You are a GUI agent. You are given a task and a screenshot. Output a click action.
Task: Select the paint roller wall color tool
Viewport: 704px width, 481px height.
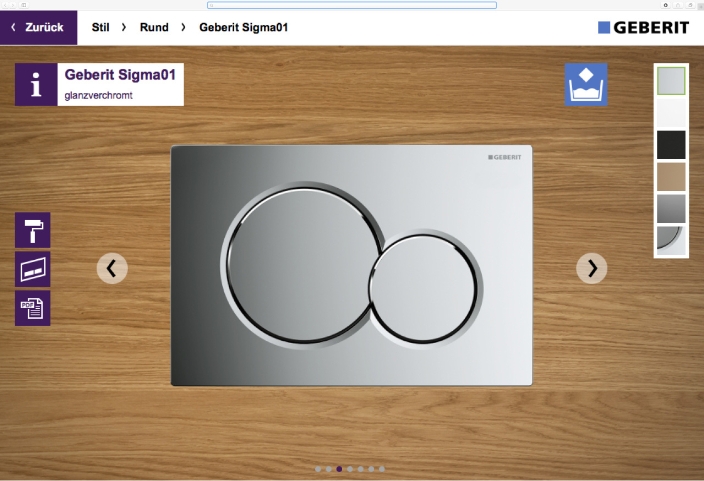tap(33, 230)
